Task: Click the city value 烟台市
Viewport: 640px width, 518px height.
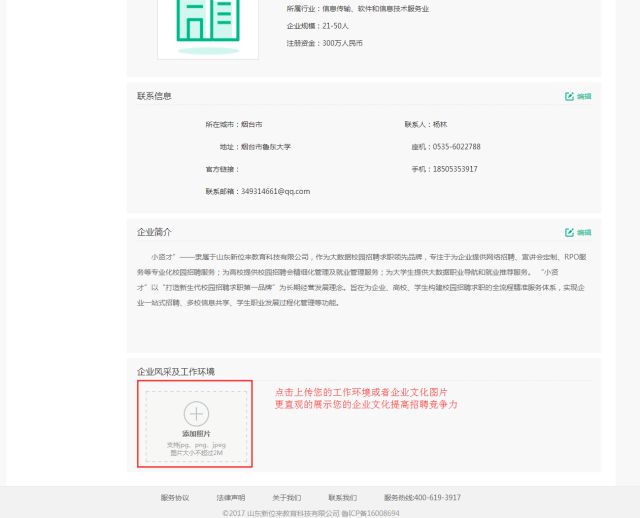Action: tap(251, 124)
